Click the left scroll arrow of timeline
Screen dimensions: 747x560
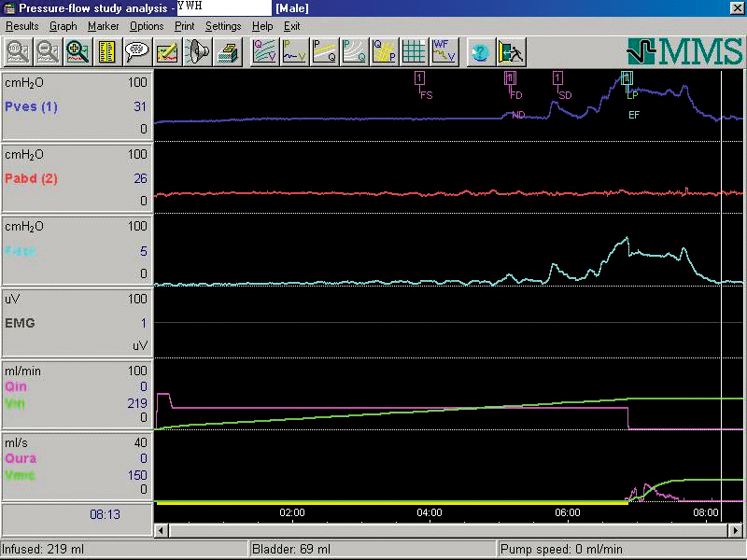[x=162, y=530]
